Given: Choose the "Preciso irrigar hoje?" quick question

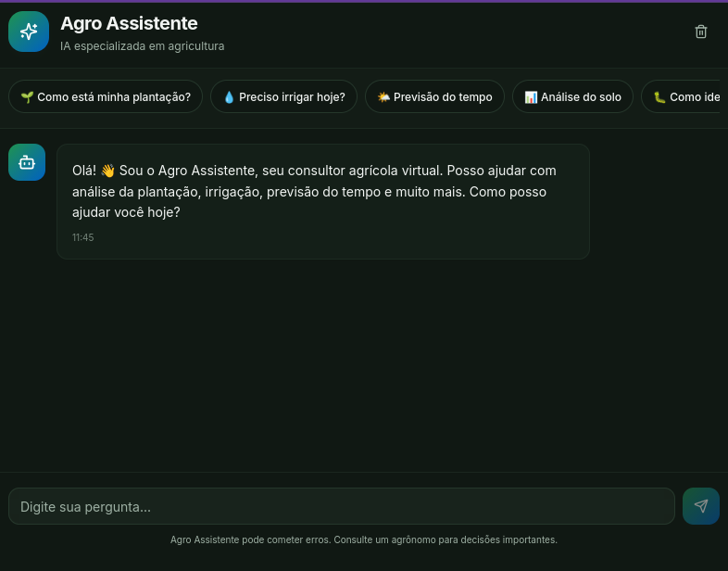Looking at the screenshot, I should click(283, 96).
